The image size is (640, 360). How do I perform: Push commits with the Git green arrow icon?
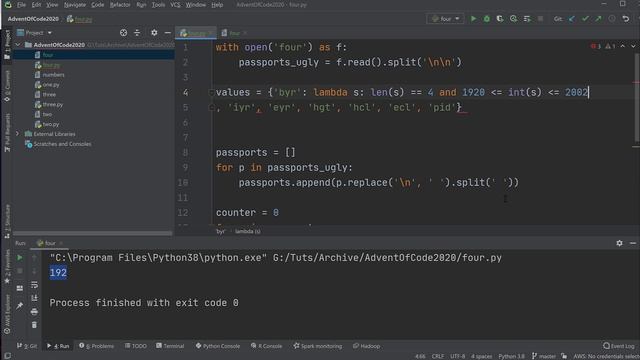click(598, 19)
